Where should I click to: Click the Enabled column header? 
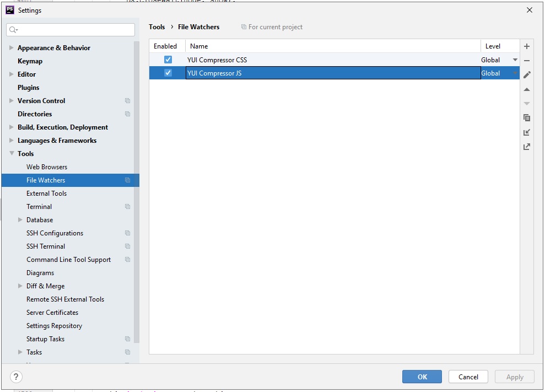167,46
